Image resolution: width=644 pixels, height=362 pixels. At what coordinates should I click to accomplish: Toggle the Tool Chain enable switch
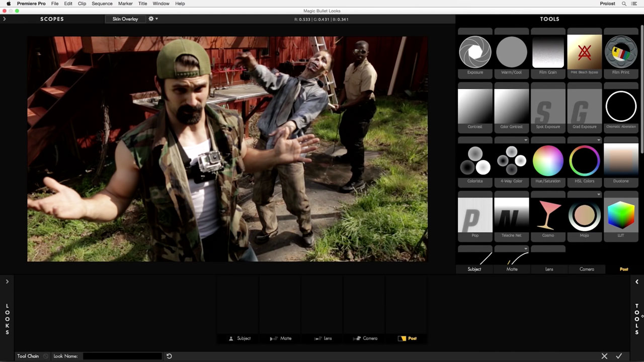[x=46, y=356]
